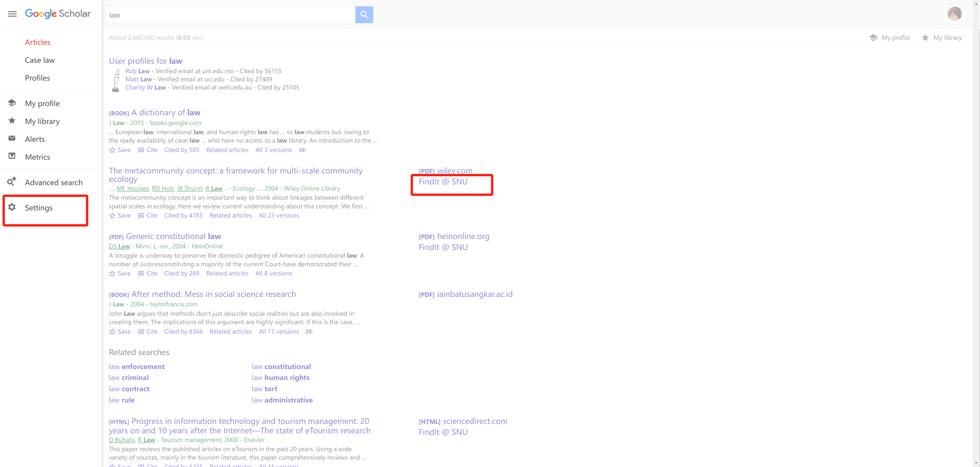The width and height of the screenshot is (980, 467).
Task: Click Cite quote icon for A dictionary of law
Action: tap(141, 150)
